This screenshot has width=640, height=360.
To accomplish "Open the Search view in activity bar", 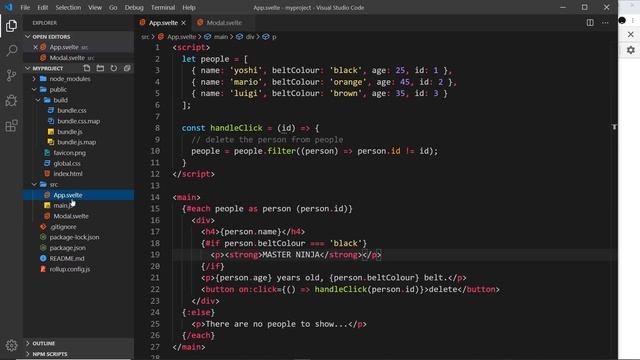I will [11, 51].
